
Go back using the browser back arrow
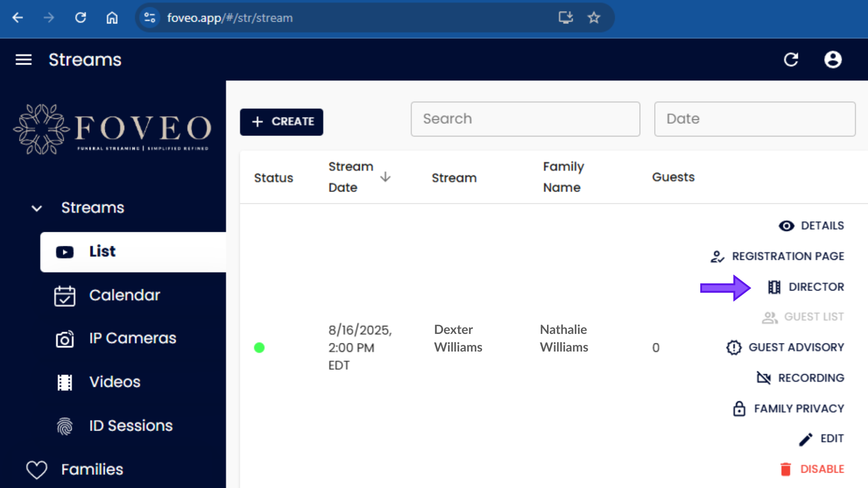[18, 18]
